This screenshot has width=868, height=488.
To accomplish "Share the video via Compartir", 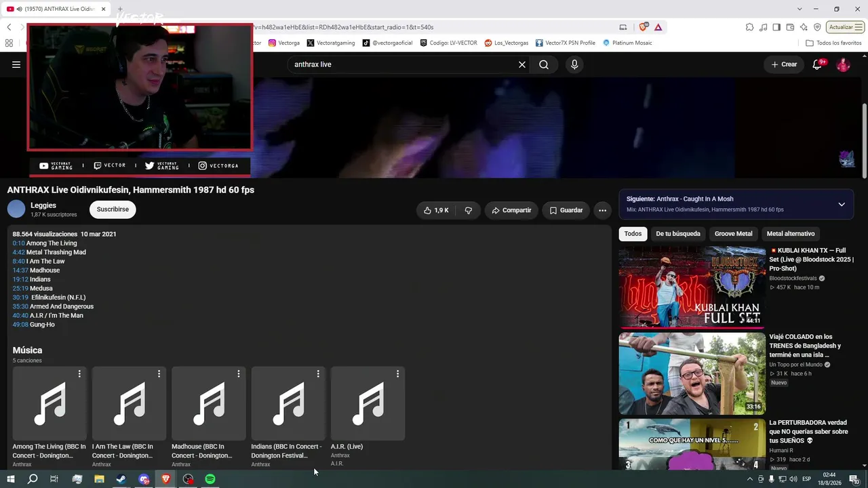I will 511,210.
